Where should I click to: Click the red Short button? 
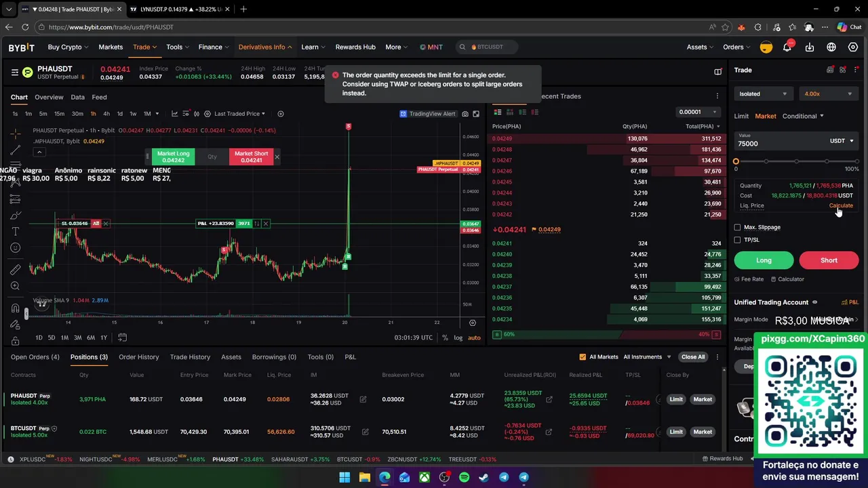click(x=829, y=260)
